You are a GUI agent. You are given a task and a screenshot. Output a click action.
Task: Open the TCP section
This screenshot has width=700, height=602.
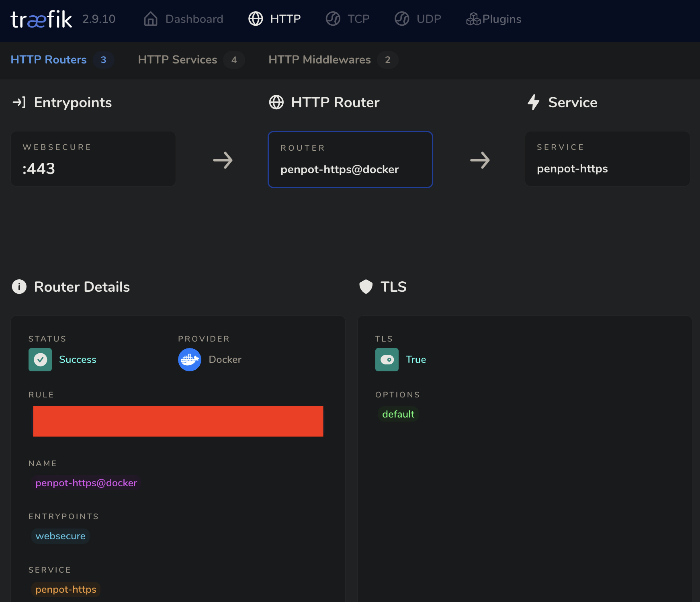(348, 19)
